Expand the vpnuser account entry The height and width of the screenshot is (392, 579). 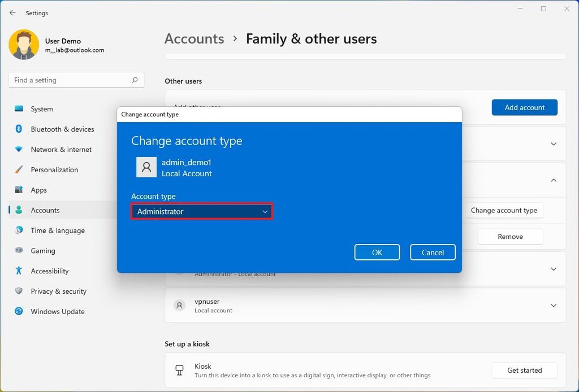(x=553, y=305)
